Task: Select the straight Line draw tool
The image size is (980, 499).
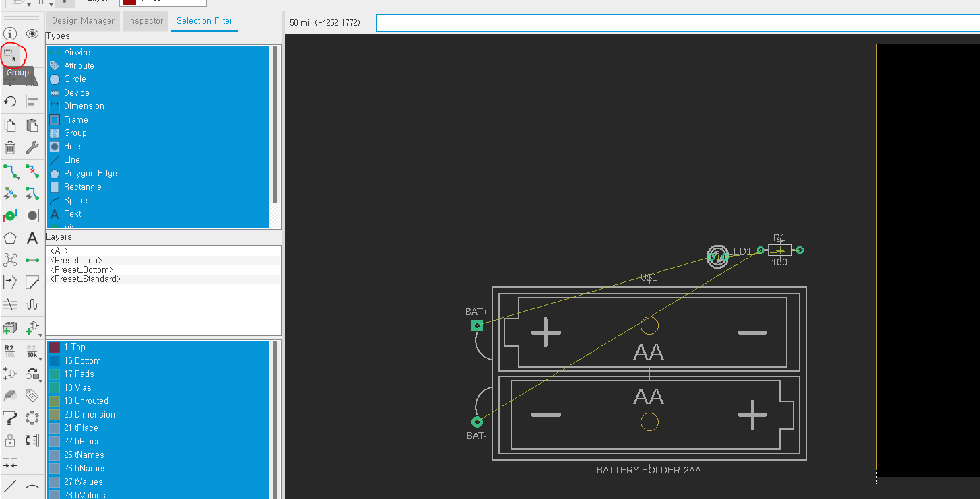Action: click(x=10, y=486)
